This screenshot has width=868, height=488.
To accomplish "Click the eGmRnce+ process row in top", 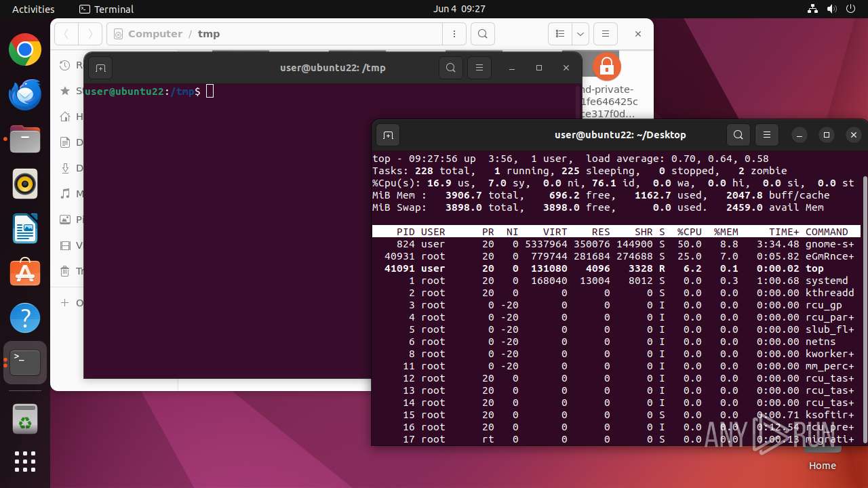I will (x=616, y=256).
